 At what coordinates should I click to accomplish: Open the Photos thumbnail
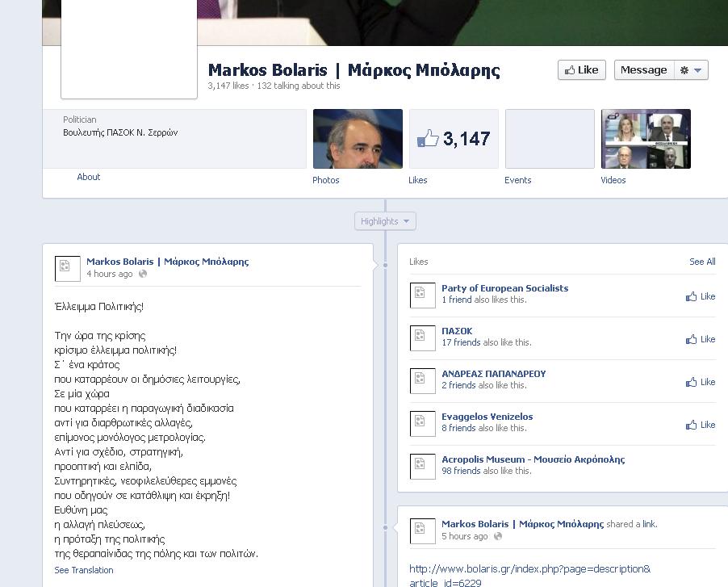(x=358, y=139)
